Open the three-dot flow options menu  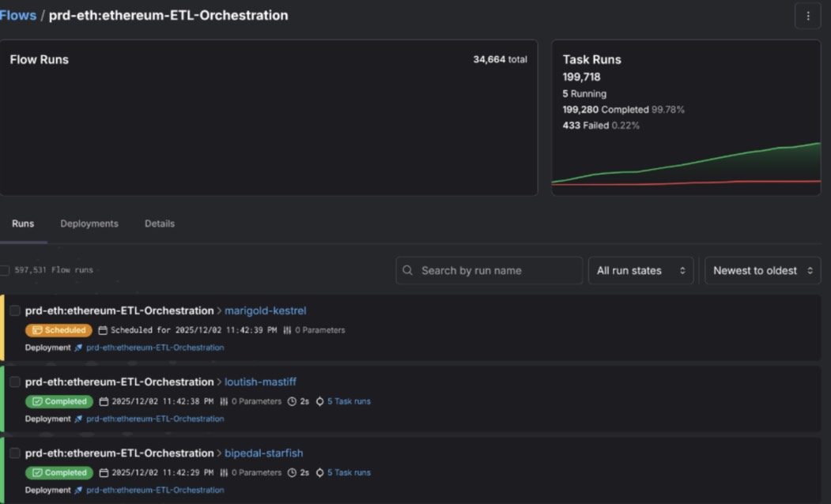click(808, 16)
